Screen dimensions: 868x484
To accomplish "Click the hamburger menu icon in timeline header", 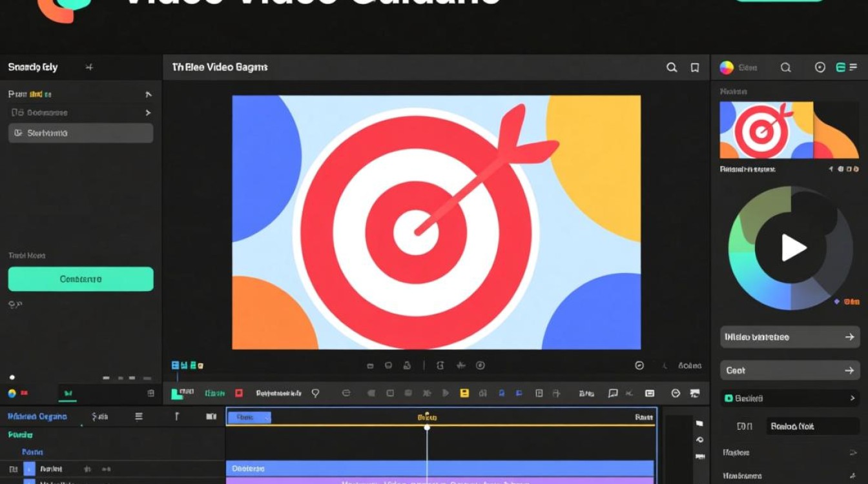I will (x=138, y=417).
